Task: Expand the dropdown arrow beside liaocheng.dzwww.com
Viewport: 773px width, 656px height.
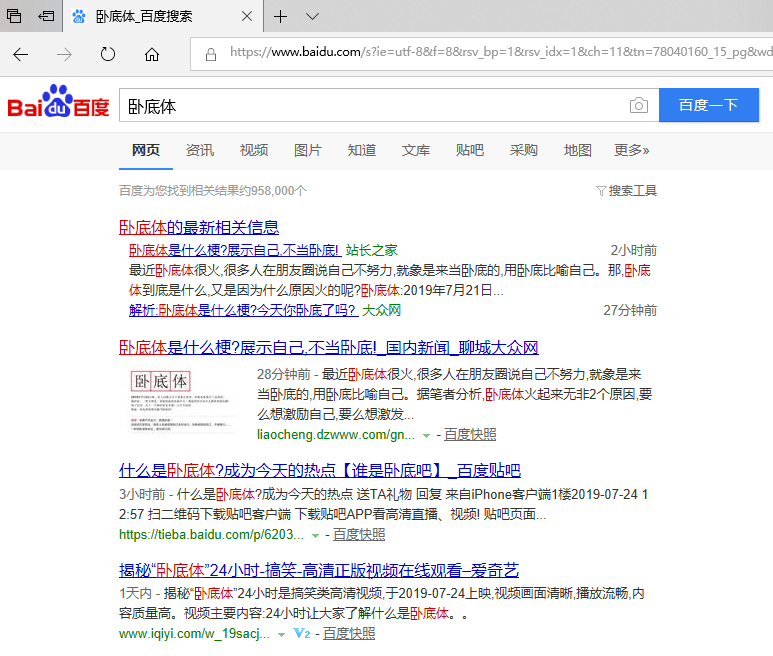Action: (426, 436)
